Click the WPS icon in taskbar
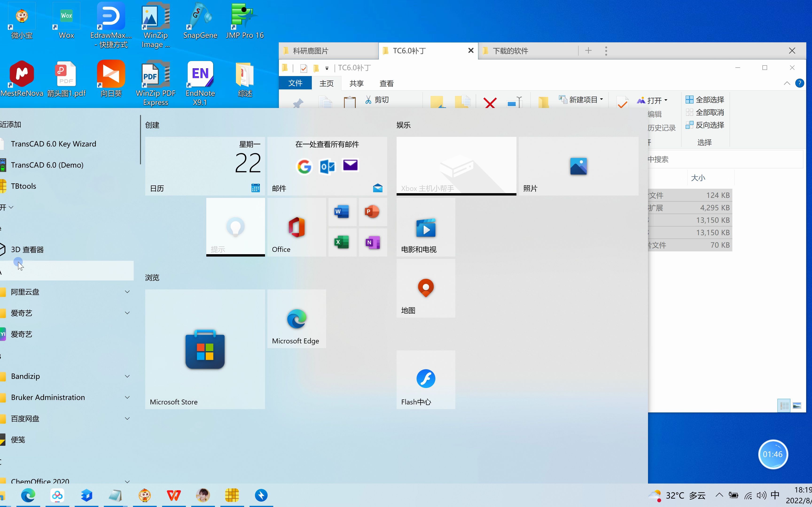 coord(174,495)
